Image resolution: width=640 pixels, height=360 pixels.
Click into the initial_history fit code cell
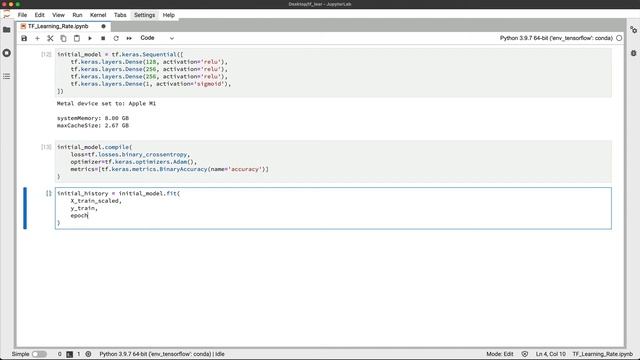[333, 208]
